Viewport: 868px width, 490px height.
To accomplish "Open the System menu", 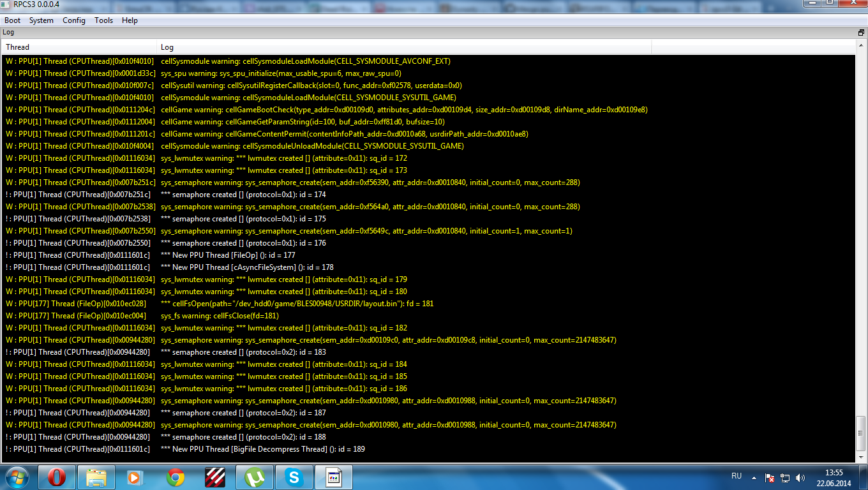I will [41, 20].
